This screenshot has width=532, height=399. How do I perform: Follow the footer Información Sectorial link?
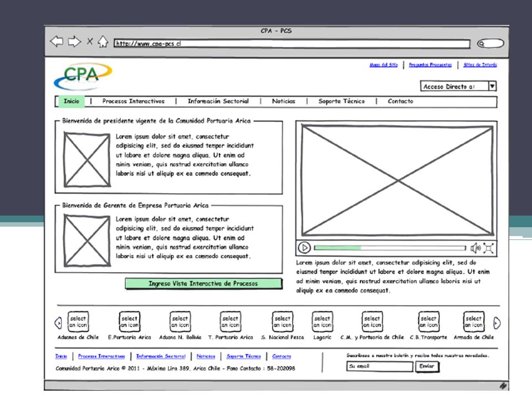point(161,356)
